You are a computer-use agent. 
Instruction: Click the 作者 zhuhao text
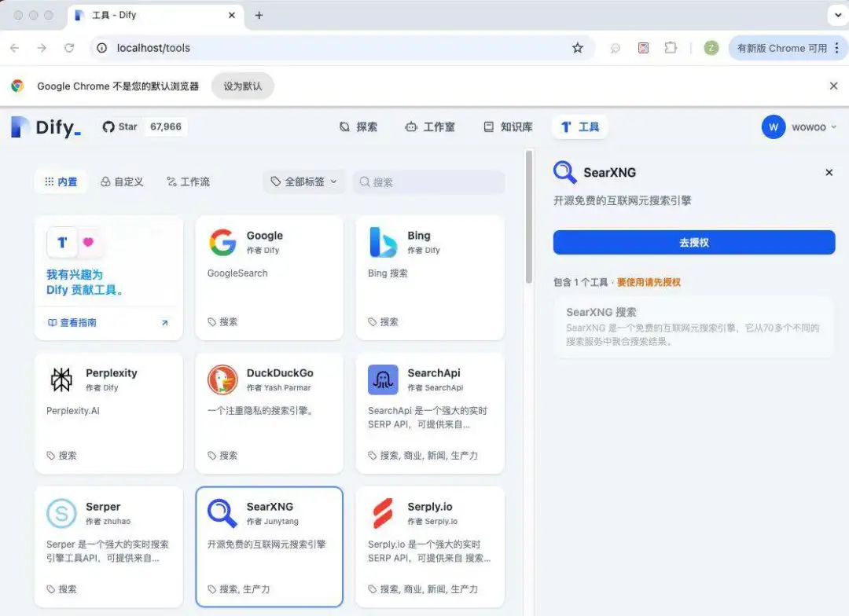(x=108, y=521)
